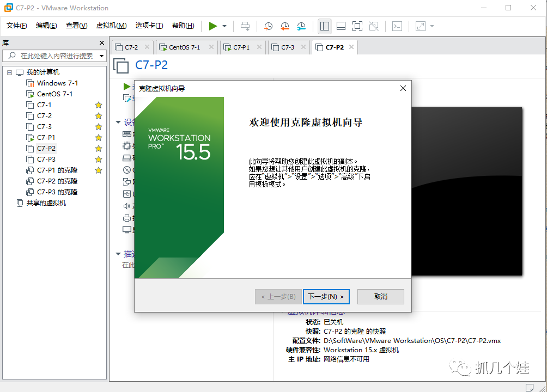
Task: Open the console view terminal icon
Action: point(397,26)
